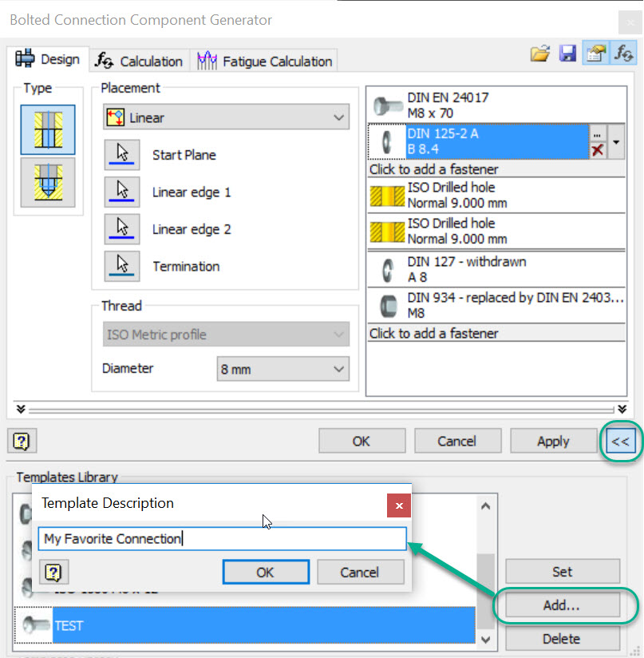Screen dimensions: 644x658
Task: Open the help icon beside OK button
Action: pyautogui.click(x=22, y=441)
